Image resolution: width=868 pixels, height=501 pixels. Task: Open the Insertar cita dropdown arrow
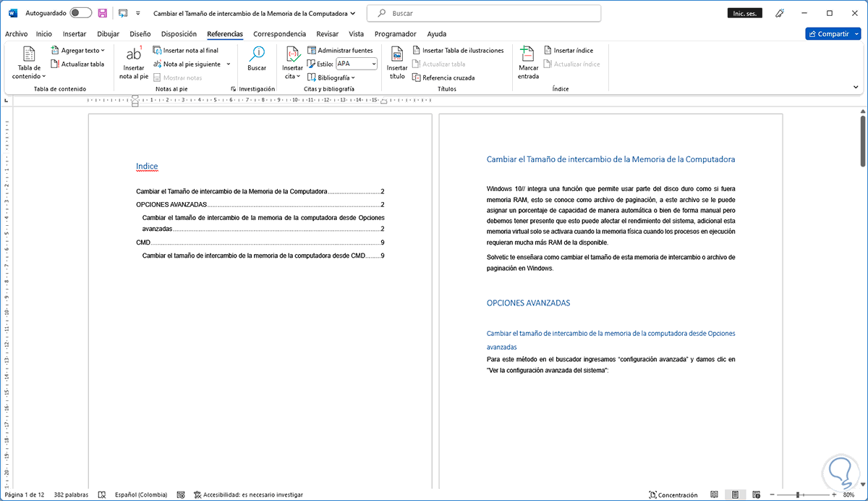299,76
